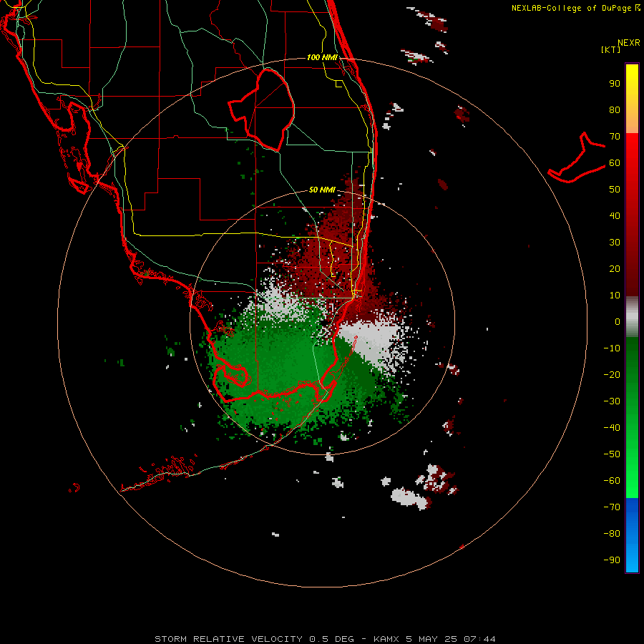The image size is (644, 644).
Task: Pick the blue bottom segment of the color bar
Action: point(632,535)
